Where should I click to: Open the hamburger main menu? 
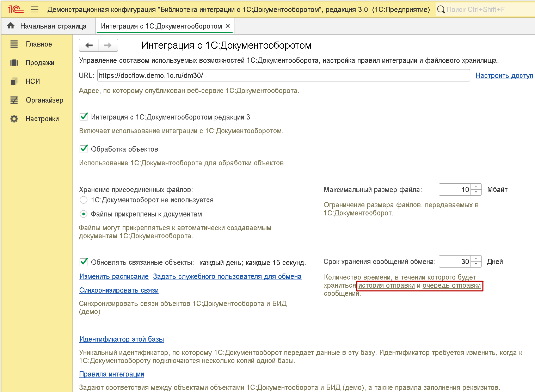35,10
